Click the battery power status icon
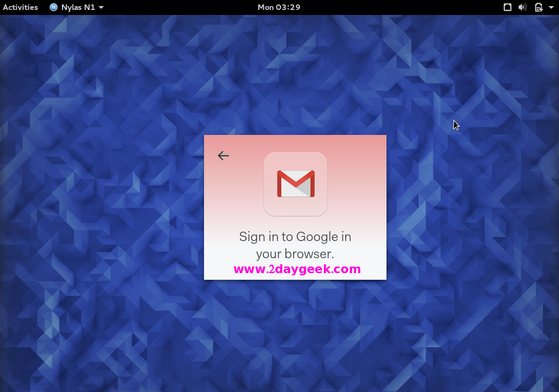 (x=539, y=7)
